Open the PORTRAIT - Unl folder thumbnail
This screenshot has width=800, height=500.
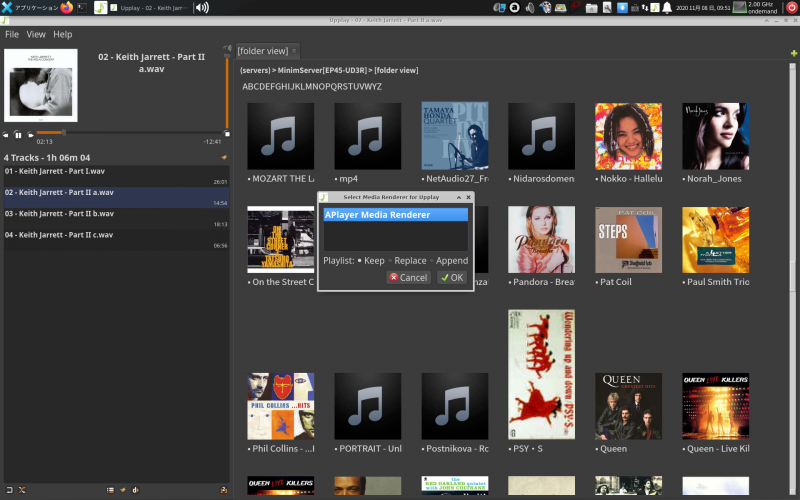(367, 406)
